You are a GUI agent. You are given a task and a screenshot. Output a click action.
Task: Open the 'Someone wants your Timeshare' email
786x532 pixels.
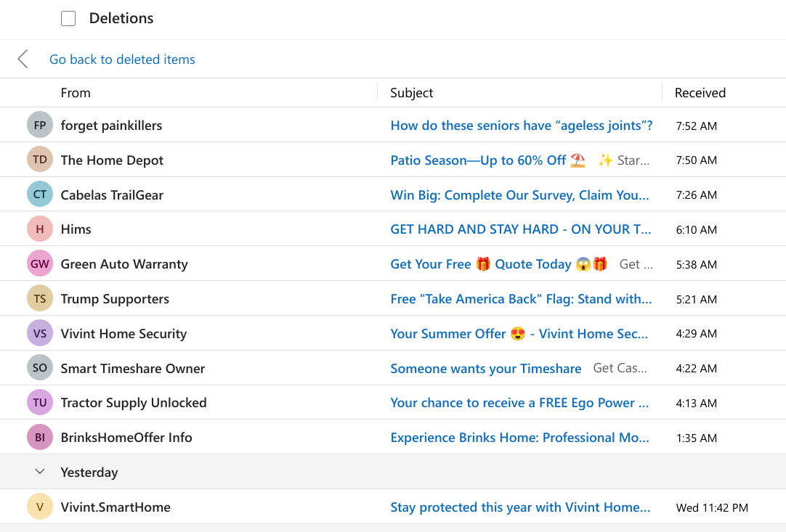click(x=486, y=369)
